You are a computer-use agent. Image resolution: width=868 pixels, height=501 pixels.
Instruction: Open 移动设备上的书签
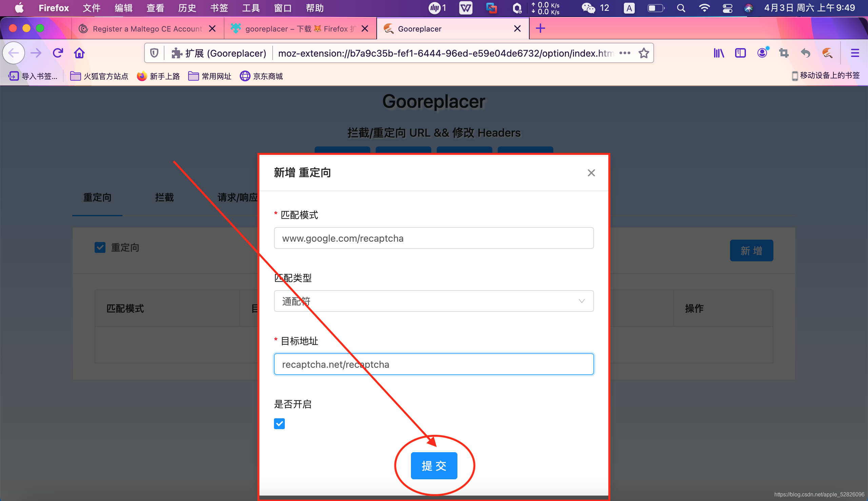coord(825,76)
